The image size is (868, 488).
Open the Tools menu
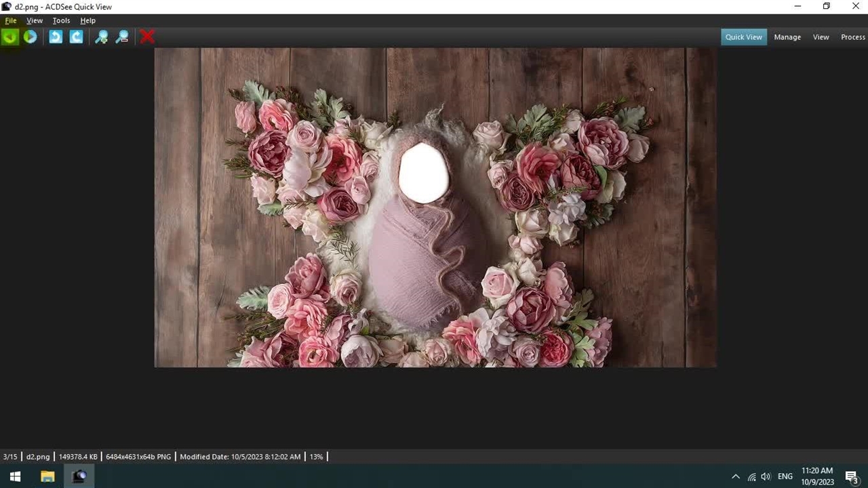pos(61,20)
